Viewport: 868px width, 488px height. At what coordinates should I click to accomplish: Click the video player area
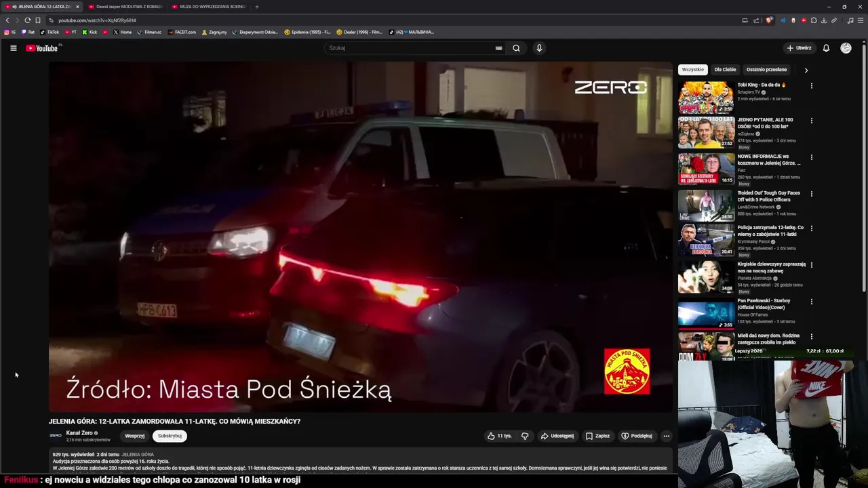[x=360, y=237]
